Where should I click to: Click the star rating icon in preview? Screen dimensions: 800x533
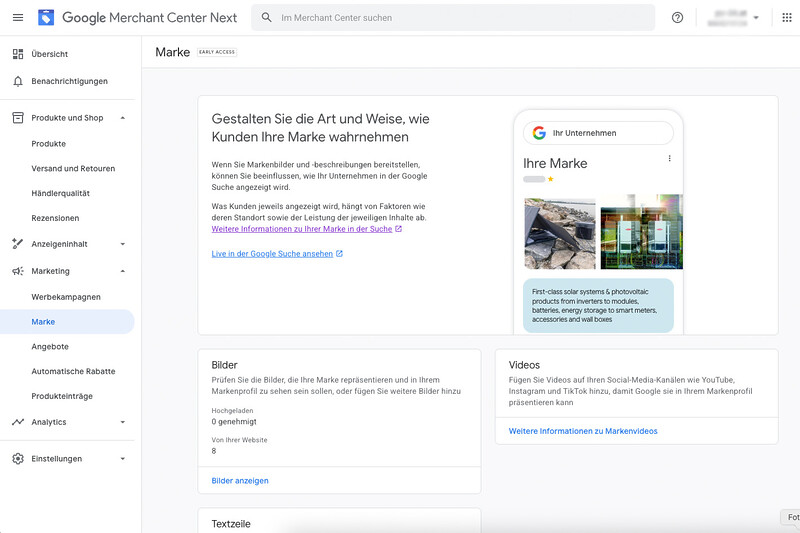click(x=551, y=179)
